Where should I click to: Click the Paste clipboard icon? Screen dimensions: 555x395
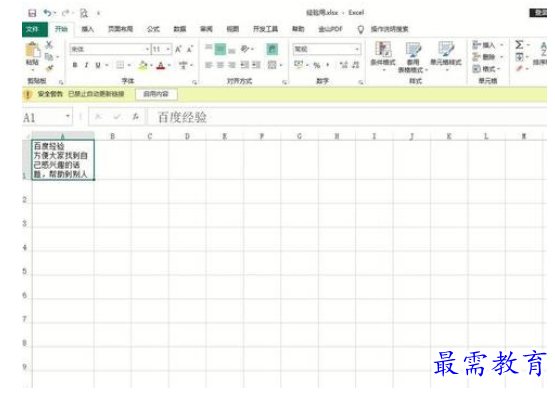[x=32, y=49]
